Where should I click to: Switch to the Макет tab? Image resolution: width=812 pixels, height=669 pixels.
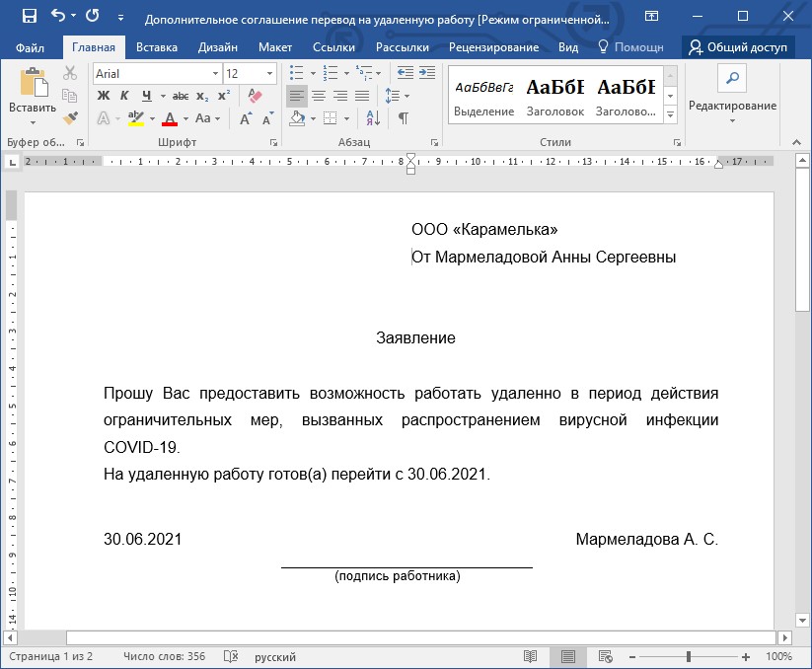pos(275,47)
